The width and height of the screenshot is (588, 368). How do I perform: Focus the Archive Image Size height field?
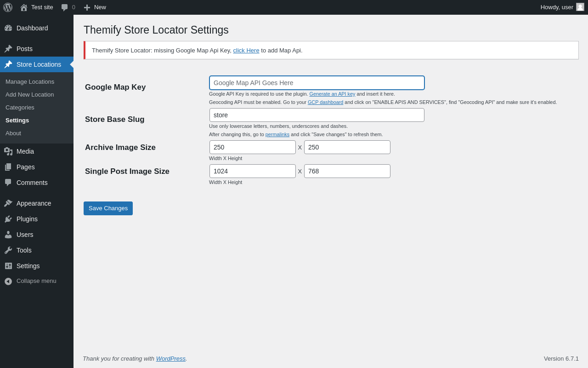[x=347, y=147]
